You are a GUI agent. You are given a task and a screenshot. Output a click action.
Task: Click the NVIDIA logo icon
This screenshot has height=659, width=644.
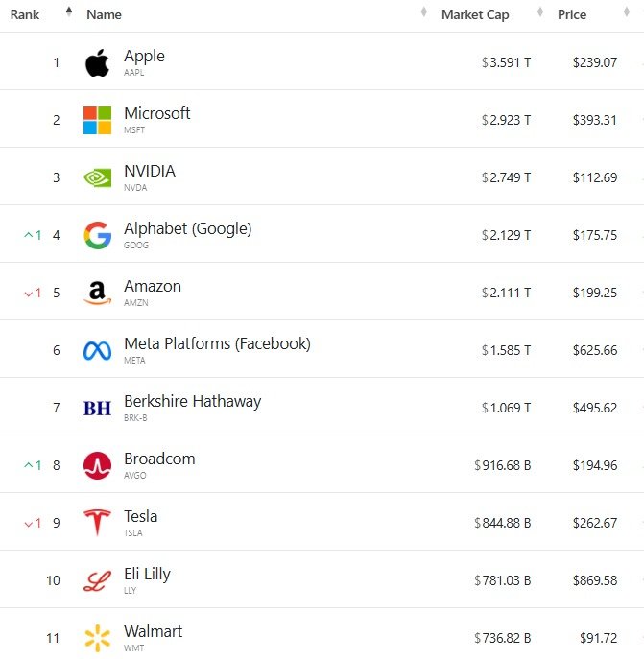coord(97,177)
